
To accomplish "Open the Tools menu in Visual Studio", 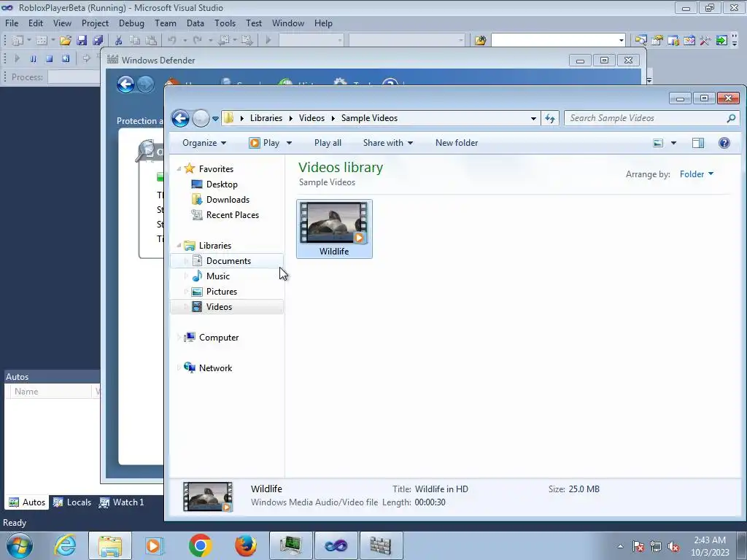I will tap(225, 23).
